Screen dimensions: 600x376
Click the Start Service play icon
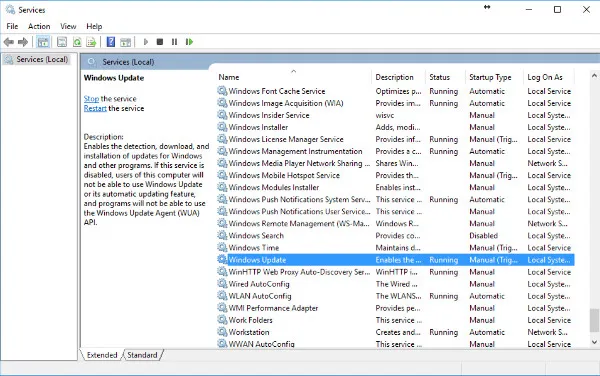[145, 42]
